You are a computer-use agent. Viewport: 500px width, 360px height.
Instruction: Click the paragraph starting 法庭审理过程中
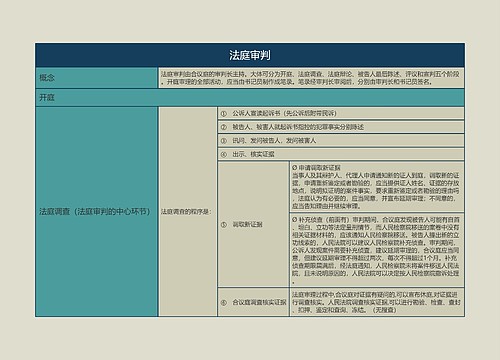(x=377, y=302)
